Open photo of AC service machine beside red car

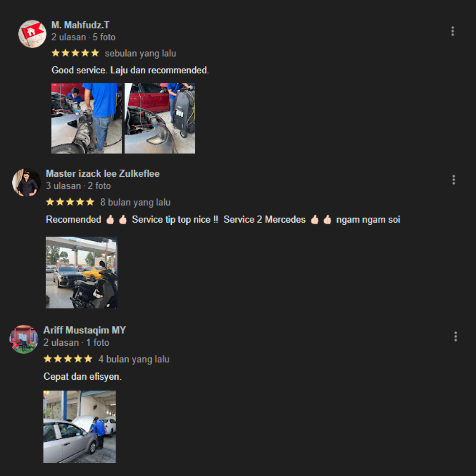click(x=160, y=118)
